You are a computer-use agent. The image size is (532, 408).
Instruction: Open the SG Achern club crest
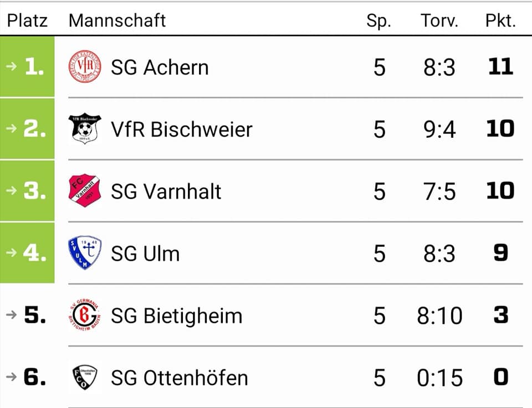(85, 66)
